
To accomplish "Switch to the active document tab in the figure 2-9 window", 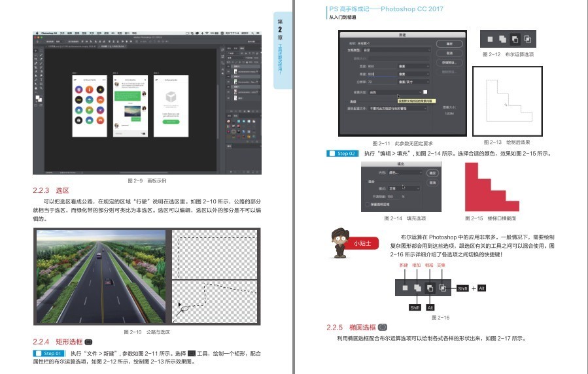I will tap(112, 46).
